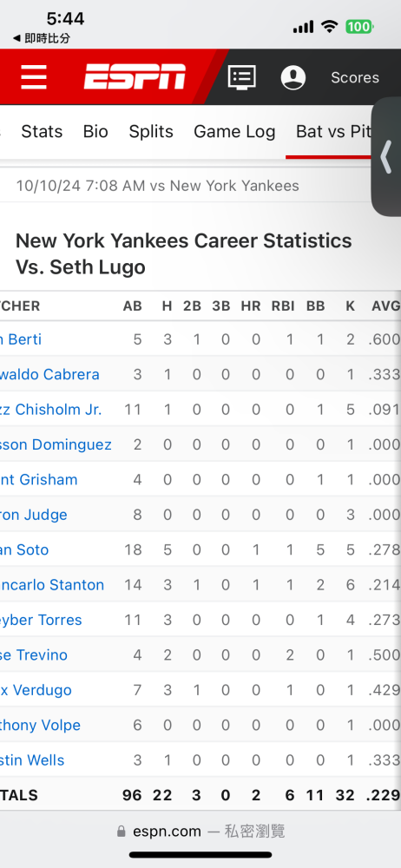Screen dimensions: 401x868
Task: Tap the padlock icon beside espn.com
Action: tap(122, 832)
